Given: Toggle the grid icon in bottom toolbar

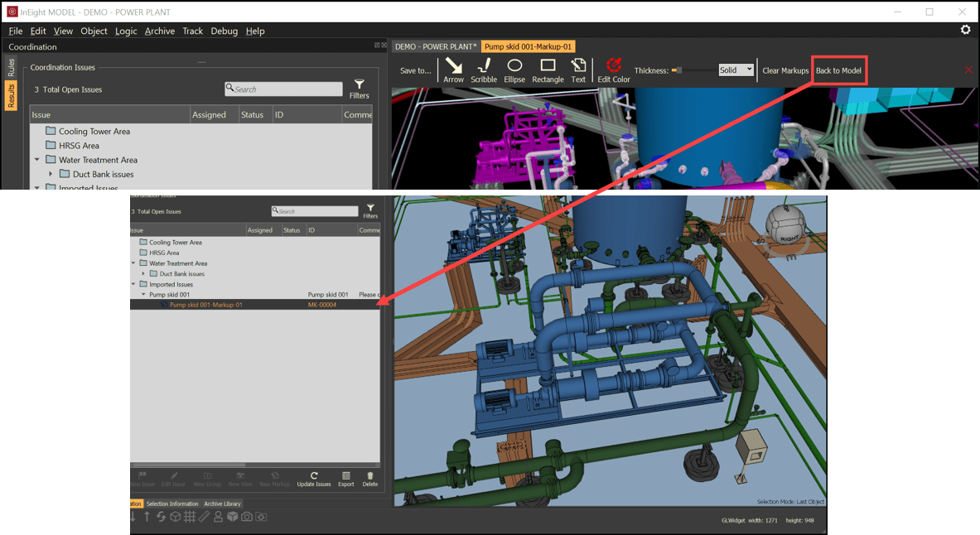Looking at the screenshot, I should coord(190,517).
